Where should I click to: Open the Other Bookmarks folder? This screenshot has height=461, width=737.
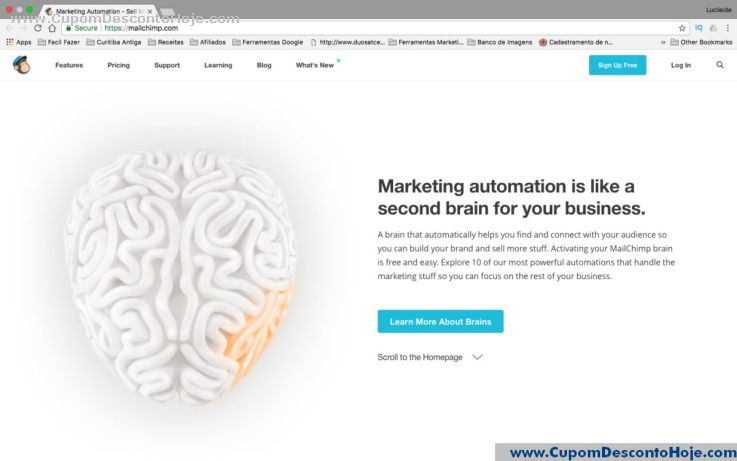point(701,42)
